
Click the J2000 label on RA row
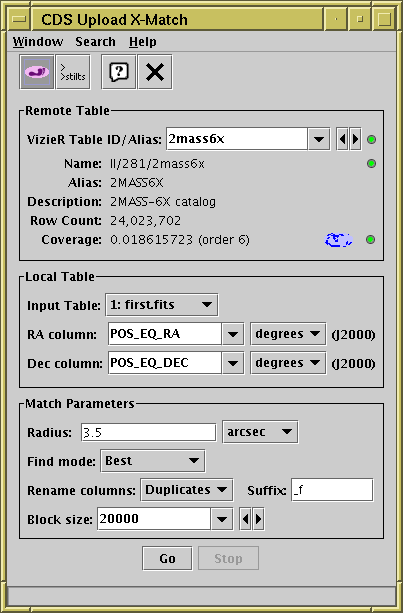(353, 335)
